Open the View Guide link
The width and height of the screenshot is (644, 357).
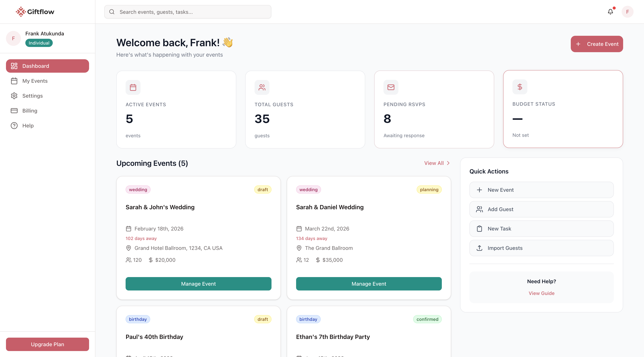point(541,293)
